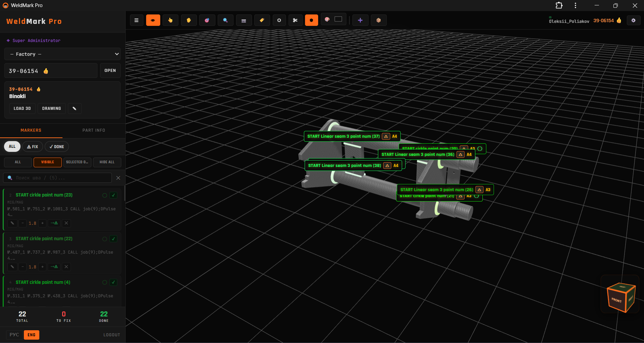Click warning icon on seam label (37)
Image resolution: width=644 pixels, height=343 pixels.
pyautogui.click(x=386, y=136)
